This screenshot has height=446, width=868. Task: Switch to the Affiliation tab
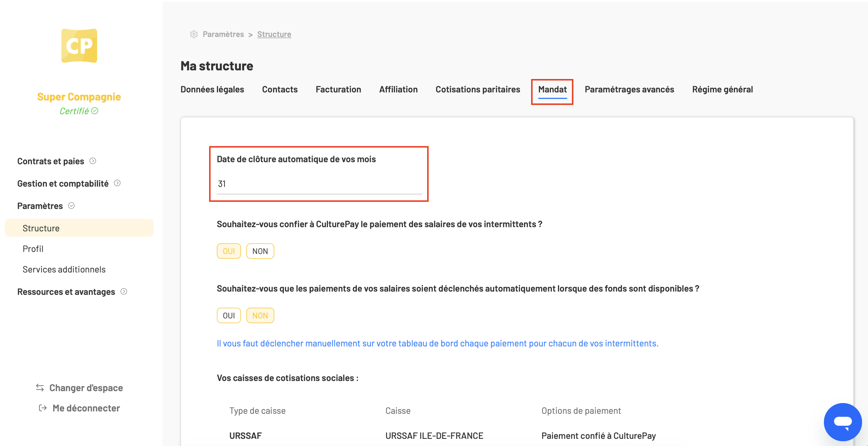[398, 89]
